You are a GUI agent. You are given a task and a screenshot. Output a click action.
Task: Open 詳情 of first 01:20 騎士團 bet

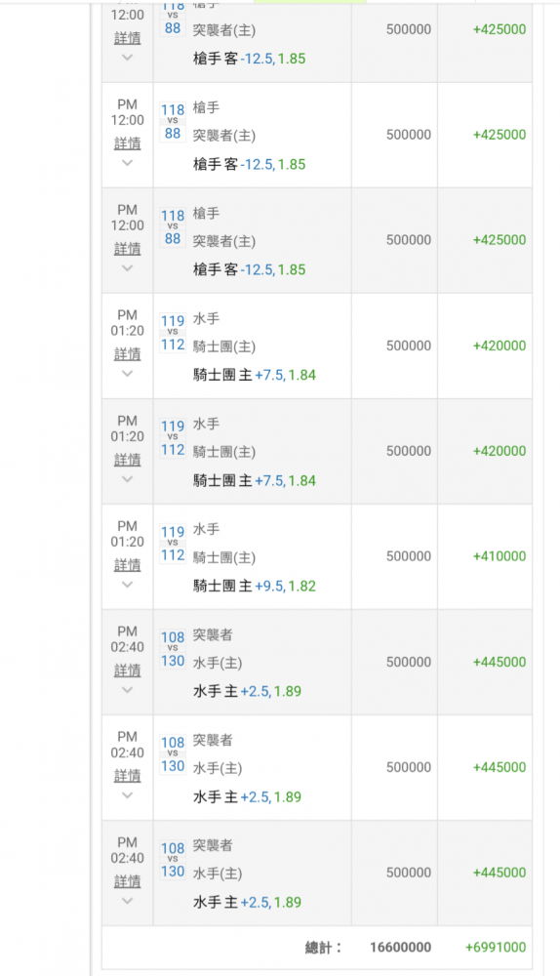pos(127,353)
